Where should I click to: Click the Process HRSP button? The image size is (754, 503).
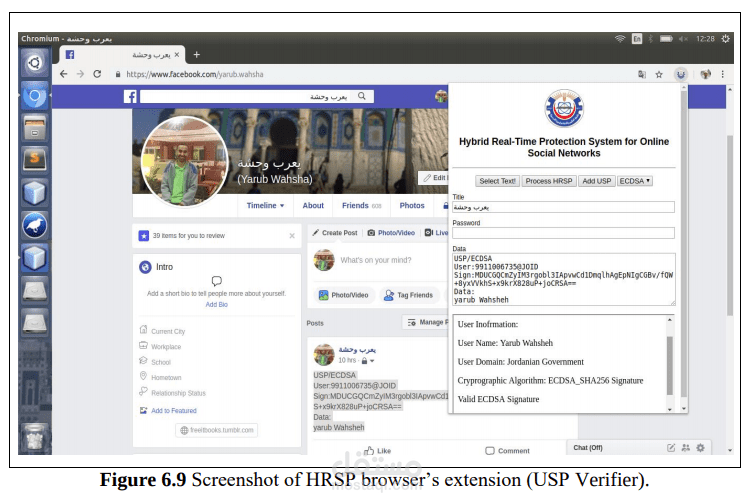point(549,181)
